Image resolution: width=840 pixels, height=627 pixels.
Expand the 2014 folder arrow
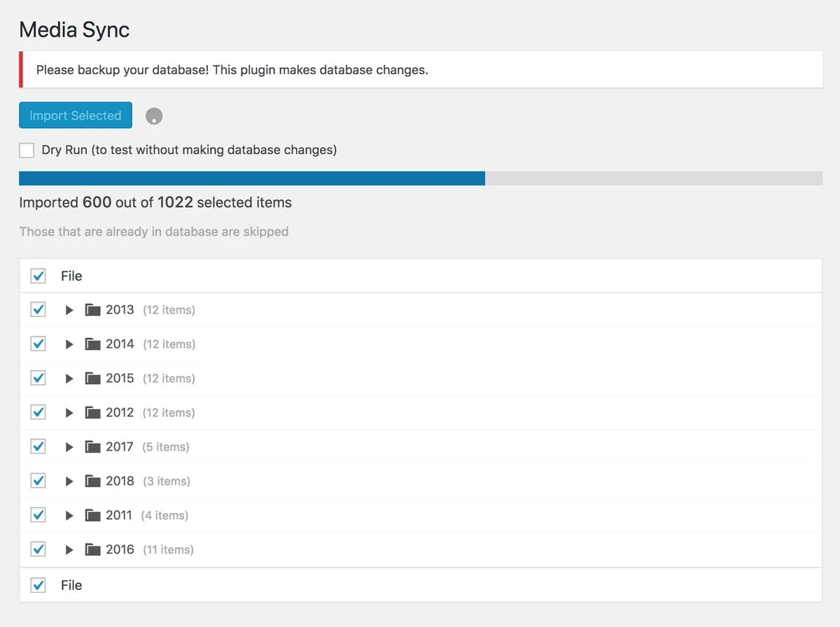click(x=69, y=344)
